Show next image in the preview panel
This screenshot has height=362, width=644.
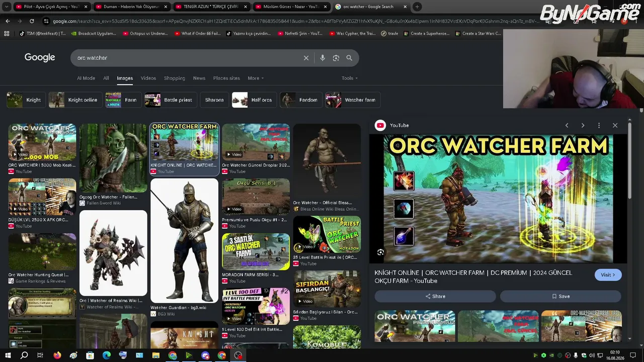click(583, 125)
